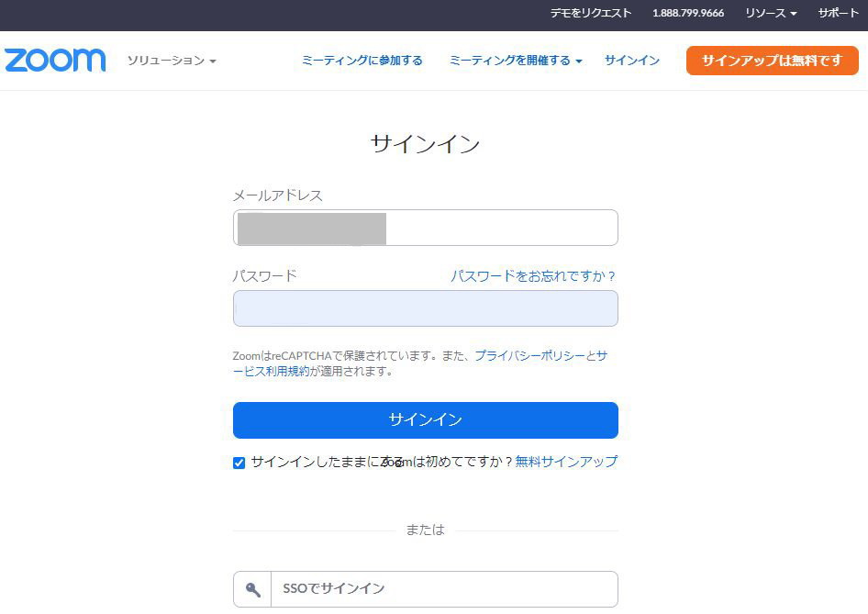Toggle the stay signed in checkbox
Image resolution: width=868 pixels, height=614 pixels.
[239, 463]
